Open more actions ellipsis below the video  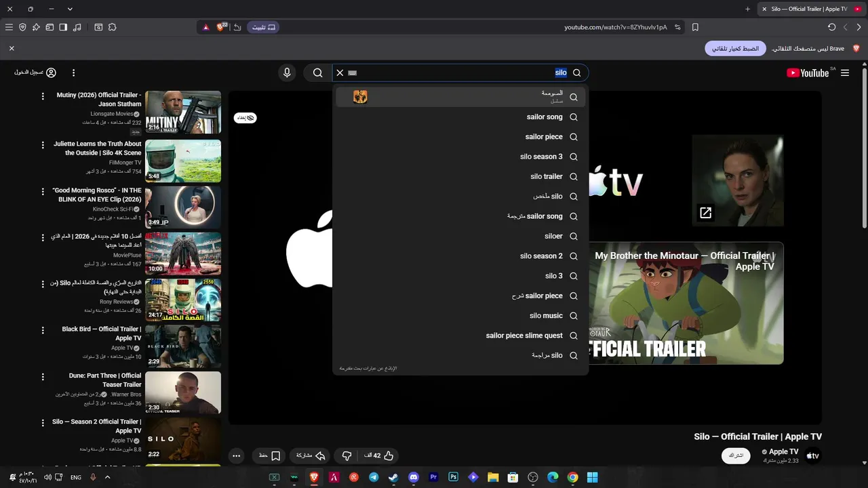(236, 455)
